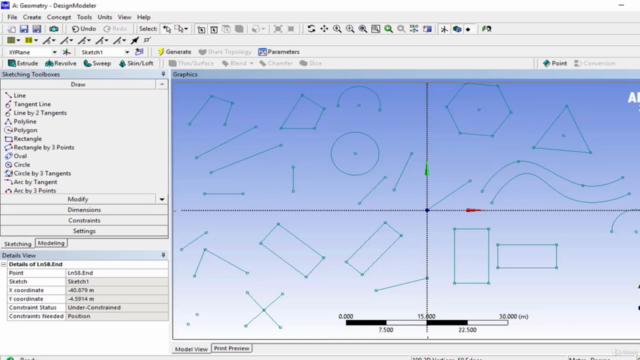Click the Draw toolbox scroll-up arrow
Screen dimensions: 640x360
pos(162,84)
